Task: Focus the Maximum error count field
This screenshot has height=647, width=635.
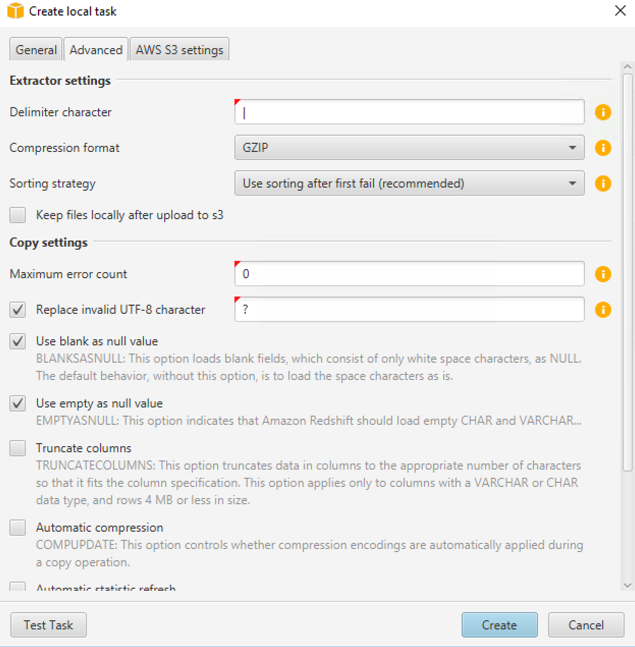Action: pos(409,274)
